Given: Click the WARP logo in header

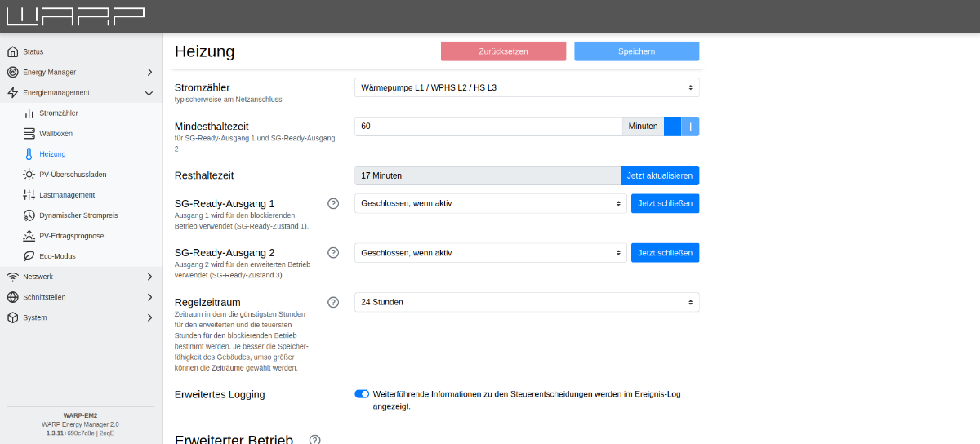Looking at the screenshot, I should coord(75,16).
